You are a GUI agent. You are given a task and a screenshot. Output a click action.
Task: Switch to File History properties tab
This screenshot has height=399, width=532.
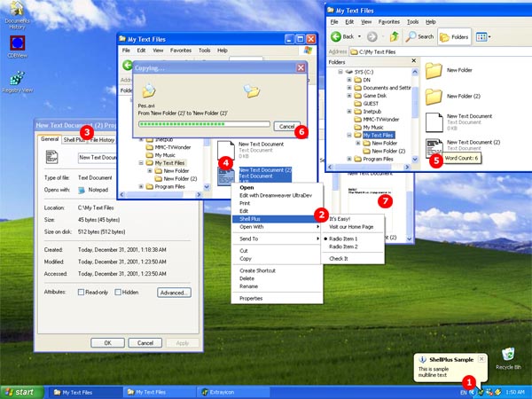102,140
